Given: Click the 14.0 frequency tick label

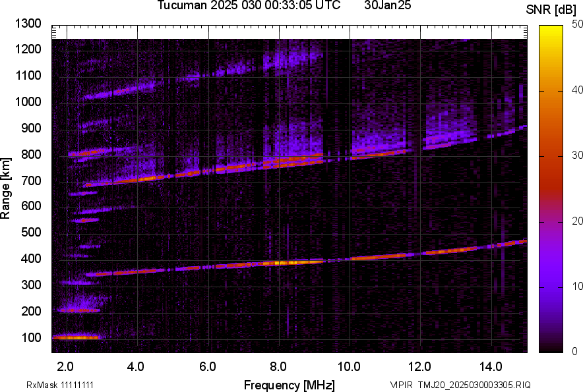Looking at the screenshot, I should click(x=491, y=366).
